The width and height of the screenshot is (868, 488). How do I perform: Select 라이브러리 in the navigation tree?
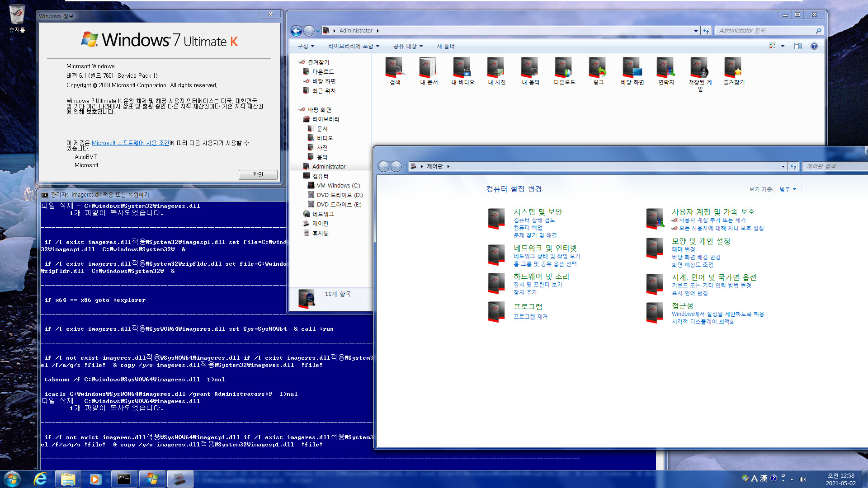click(325, 119)
